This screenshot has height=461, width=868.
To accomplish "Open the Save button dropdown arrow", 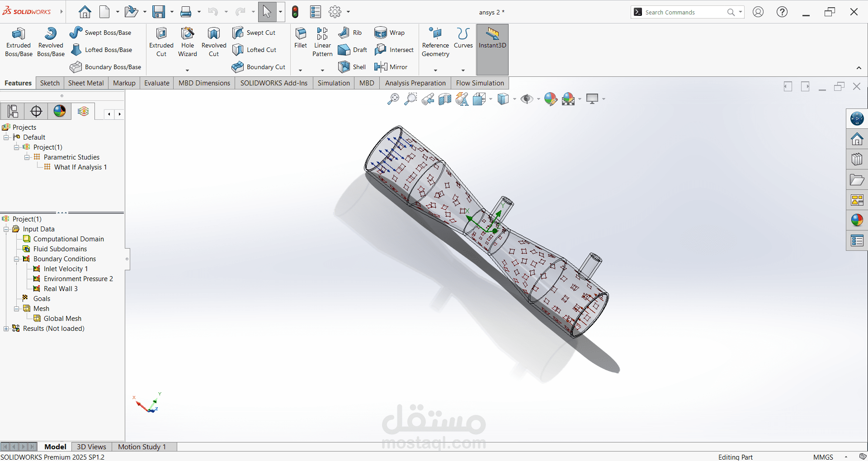I will click(x=172, y=12).
